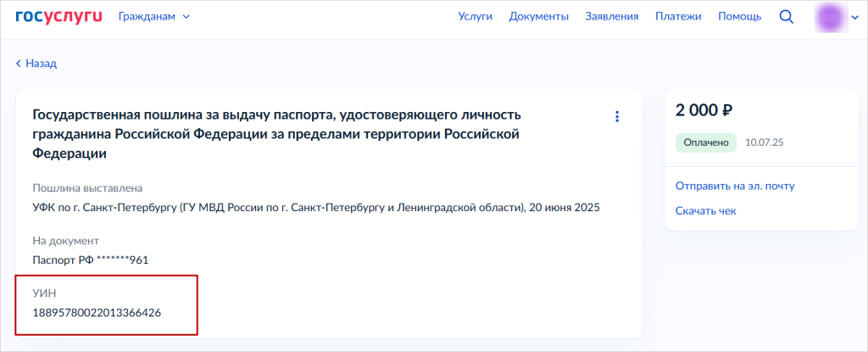The image size is (868, 352).
Task: Expand the profile menu chevron
Action: (x=854, y=17)
